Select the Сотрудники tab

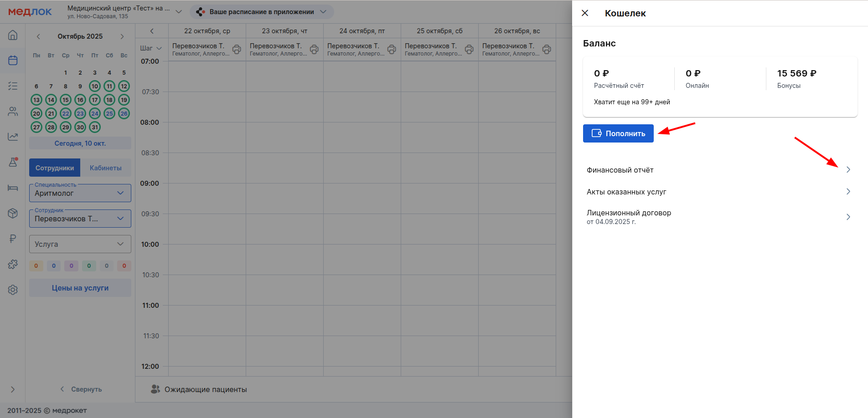pos(55,168)
